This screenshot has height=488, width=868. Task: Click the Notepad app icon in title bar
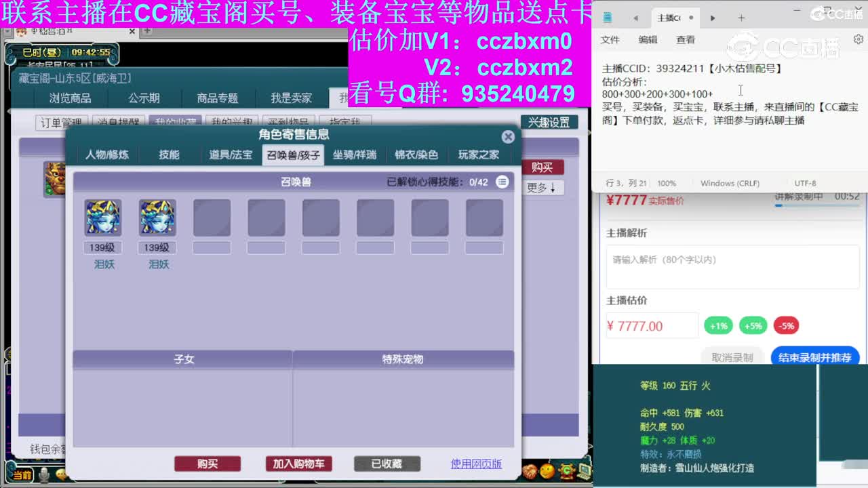coord(607,18)
